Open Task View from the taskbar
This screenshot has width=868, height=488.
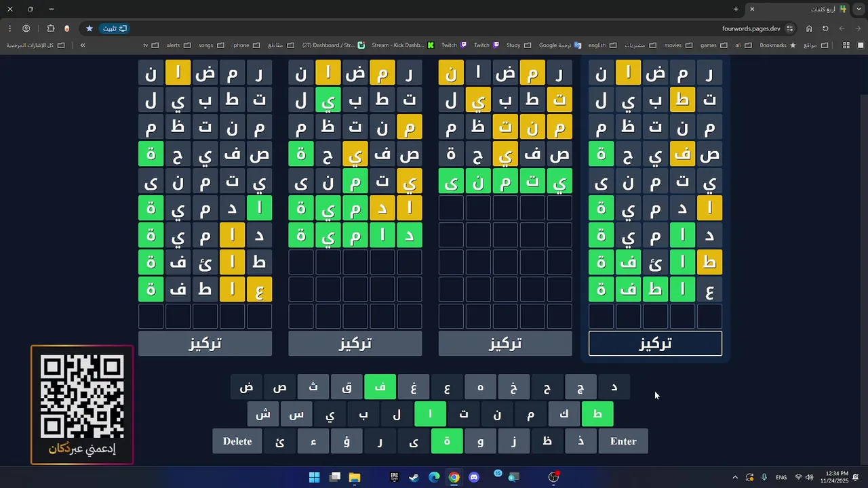[334, 477]
